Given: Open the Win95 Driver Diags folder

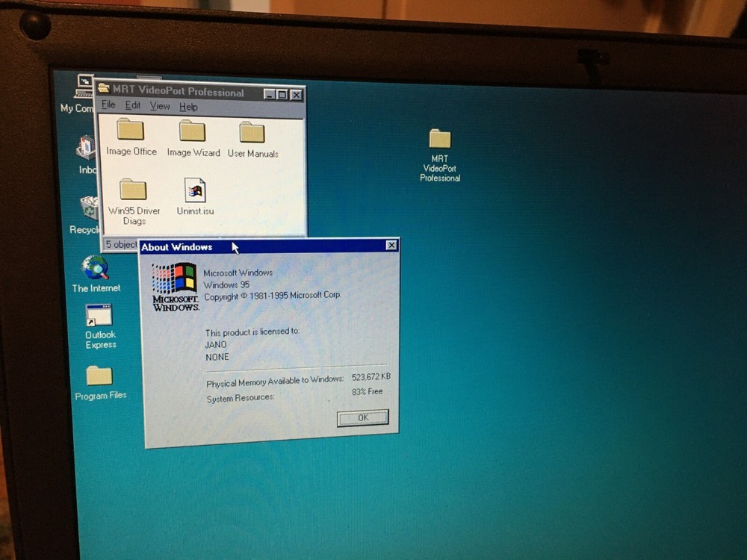Looking at the screenshot, I should point(133,191).
